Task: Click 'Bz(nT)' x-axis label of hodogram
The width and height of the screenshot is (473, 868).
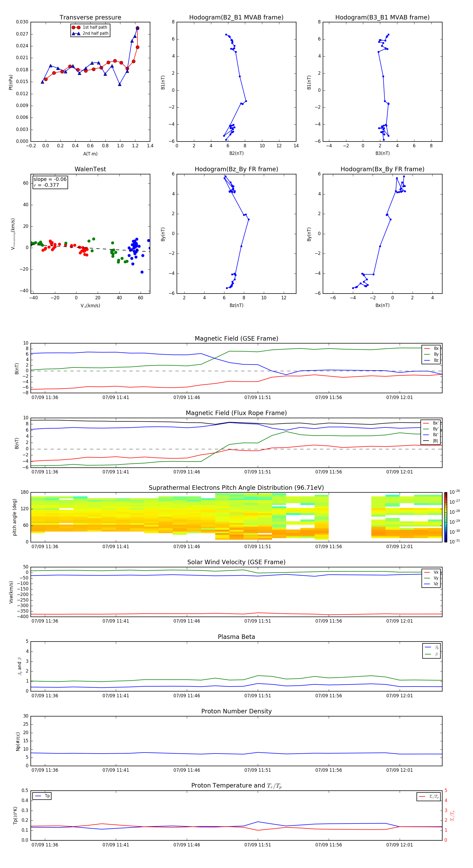Action: (236, 305)
